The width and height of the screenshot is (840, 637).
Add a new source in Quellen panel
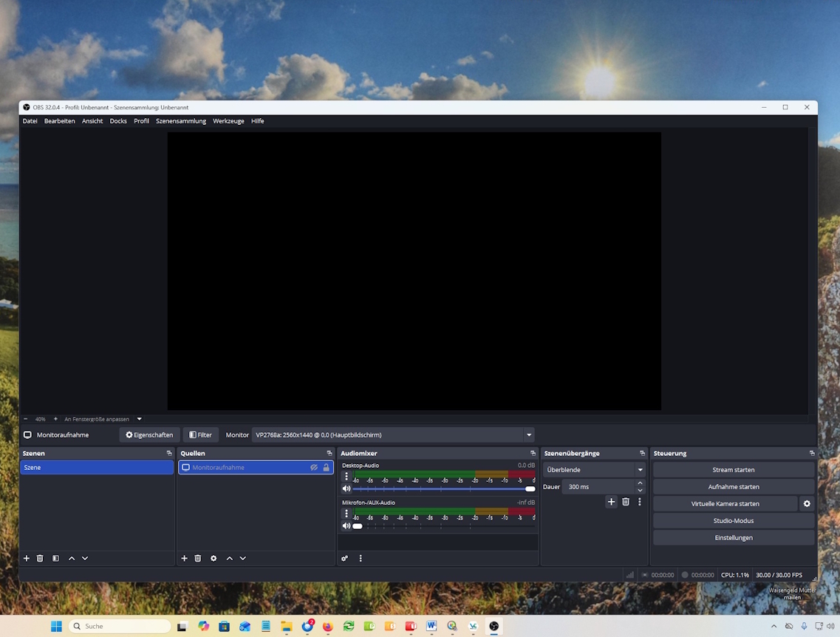pos(184,558)
